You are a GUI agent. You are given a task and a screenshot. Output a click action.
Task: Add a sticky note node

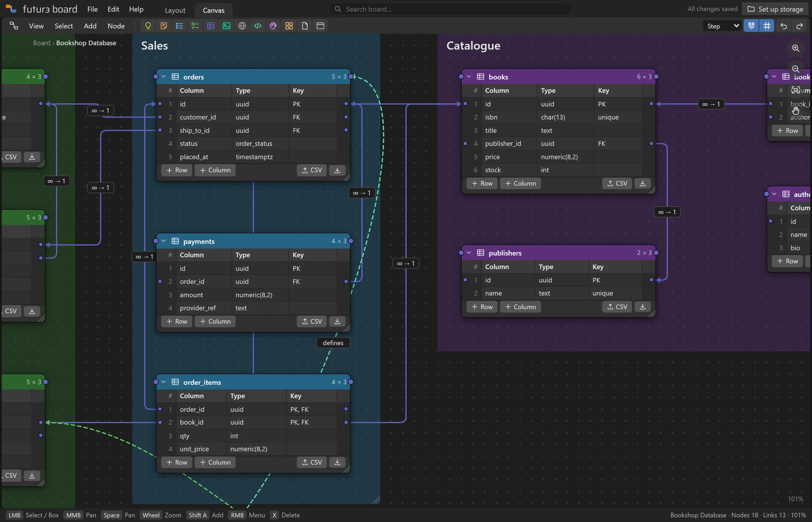(164, 26)
